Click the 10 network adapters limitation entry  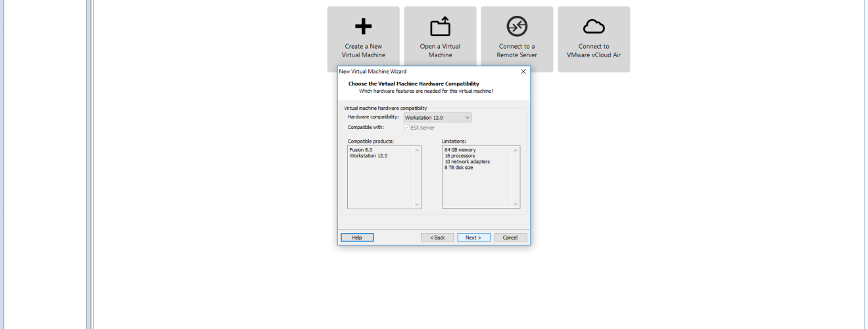[x=467, y=162]
